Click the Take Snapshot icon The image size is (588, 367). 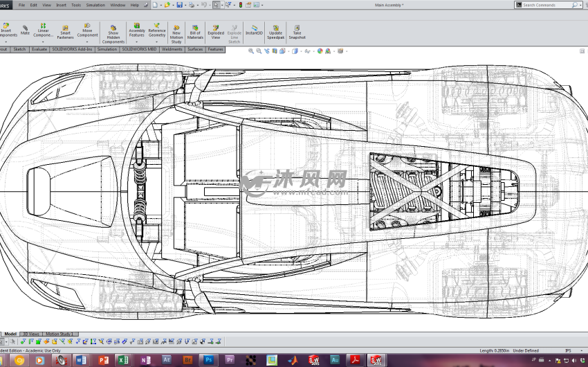point(297,29)
